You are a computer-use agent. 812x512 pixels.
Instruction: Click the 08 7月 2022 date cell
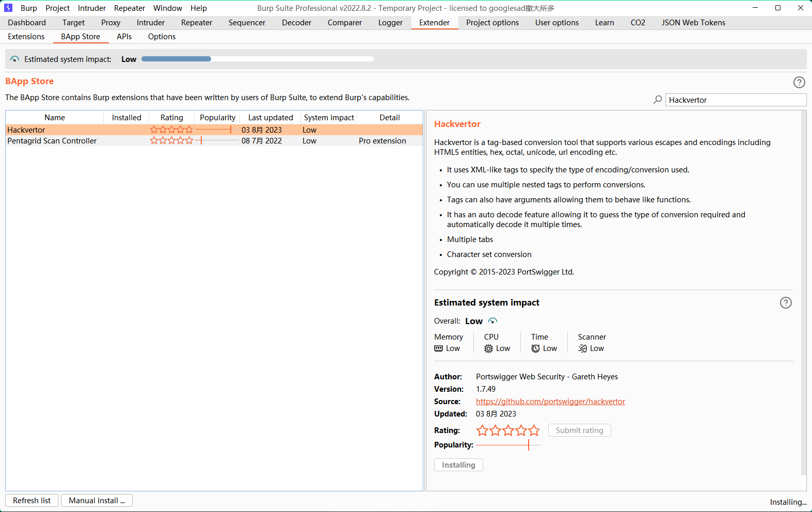[262, 141]
